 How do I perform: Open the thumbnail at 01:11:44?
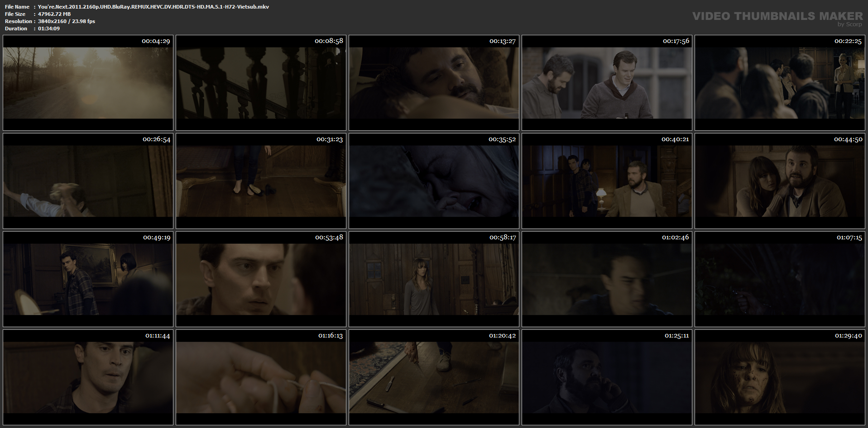[x=88, y=377]
